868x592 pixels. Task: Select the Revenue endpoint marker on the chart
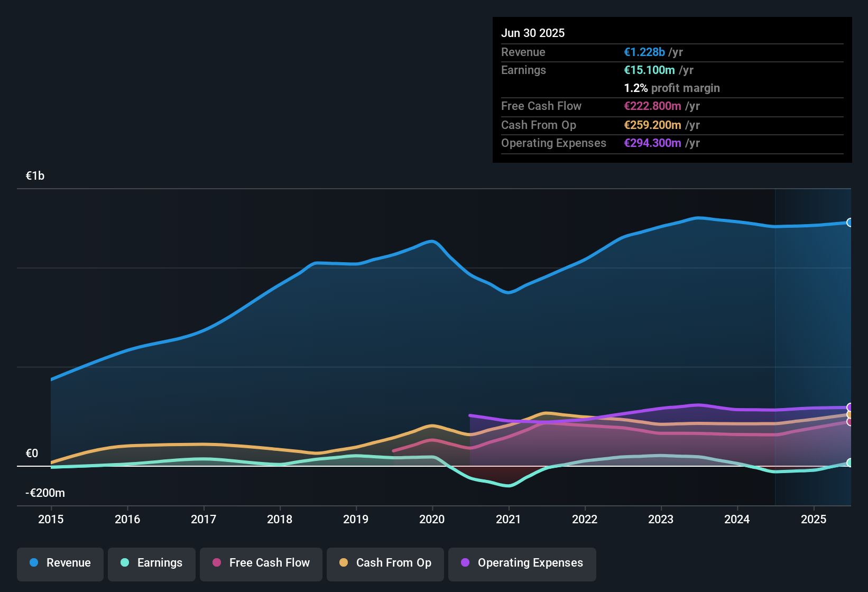(849, 223)
